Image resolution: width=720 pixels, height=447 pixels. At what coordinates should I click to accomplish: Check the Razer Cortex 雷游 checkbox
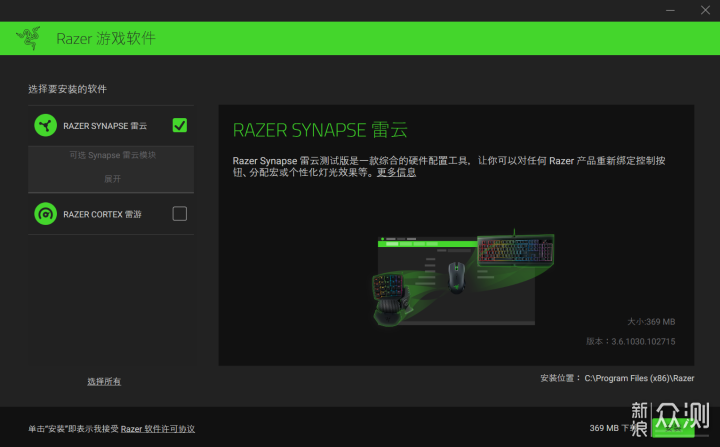(x=180, y=214)
